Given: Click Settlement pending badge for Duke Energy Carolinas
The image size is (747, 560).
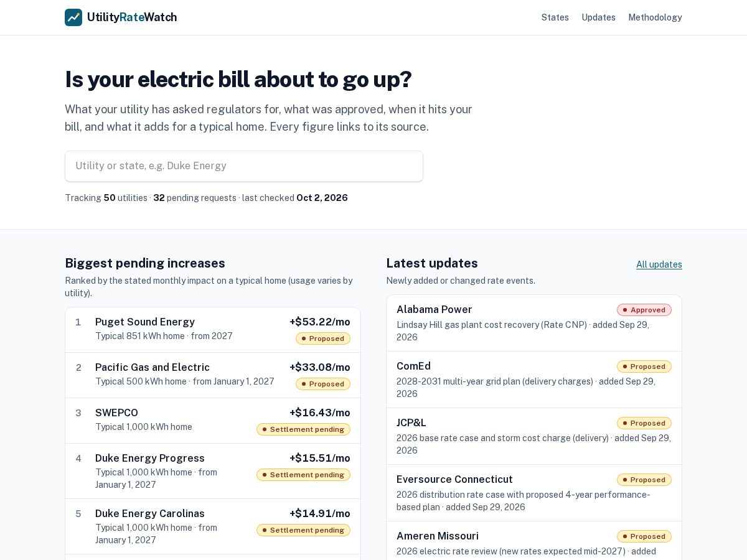Looking at the screenshot, I should 303,530.
